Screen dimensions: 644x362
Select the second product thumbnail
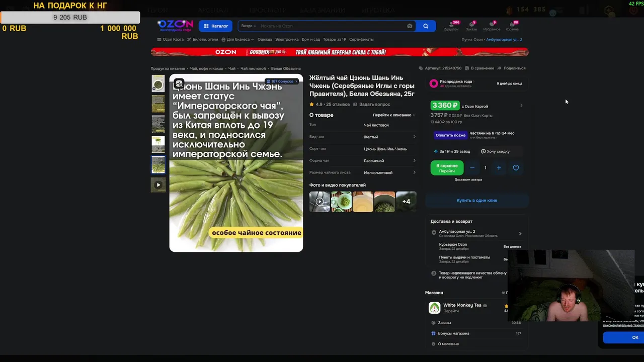(x=158, y=104)
